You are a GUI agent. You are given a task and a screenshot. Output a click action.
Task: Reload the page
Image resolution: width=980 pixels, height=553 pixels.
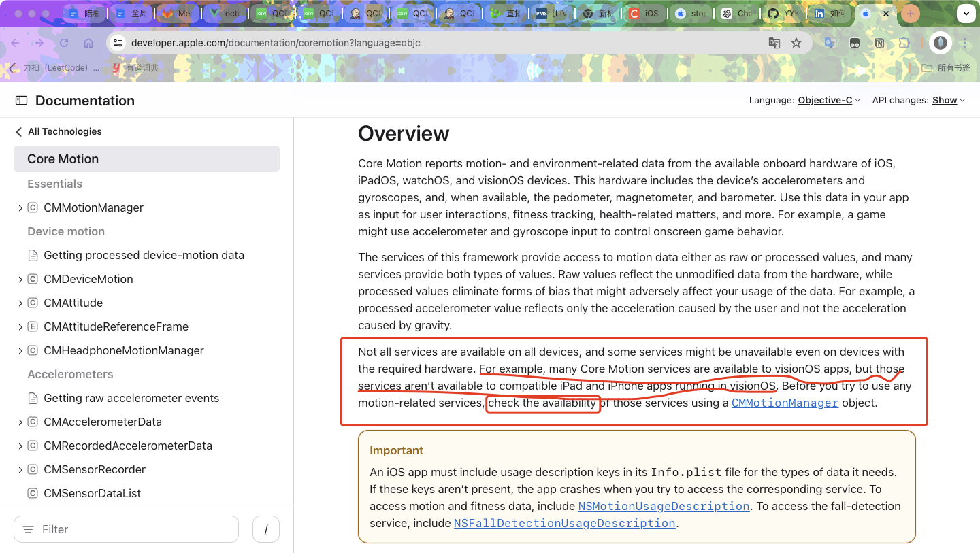64,43
